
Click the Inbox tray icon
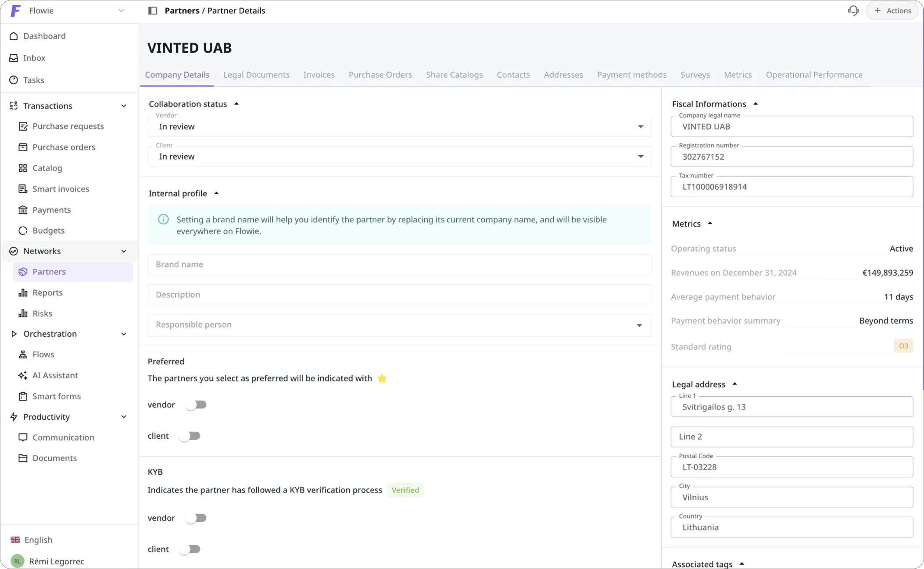14,58
